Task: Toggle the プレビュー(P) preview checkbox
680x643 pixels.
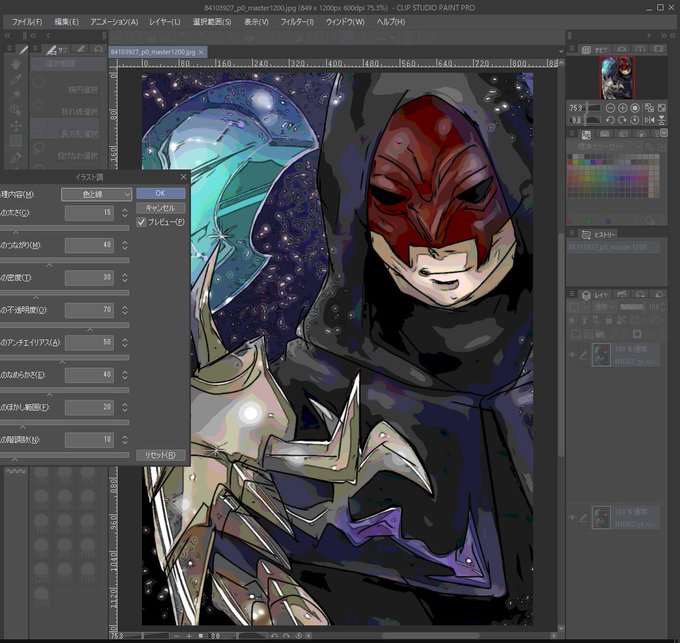Action: point(141,222)
